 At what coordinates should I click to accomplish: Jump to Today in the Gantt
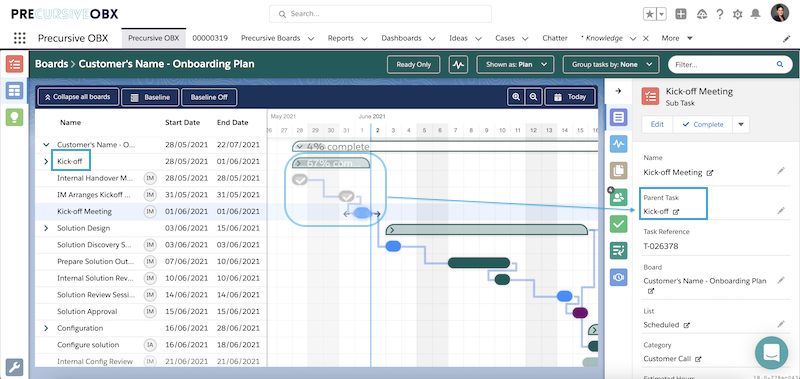pyautogui.click(x=570, y=97)
